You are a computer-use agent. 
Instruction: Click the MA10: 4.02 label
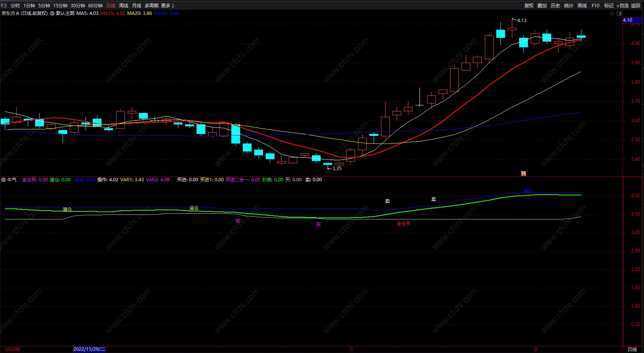(x=113, y=13)
